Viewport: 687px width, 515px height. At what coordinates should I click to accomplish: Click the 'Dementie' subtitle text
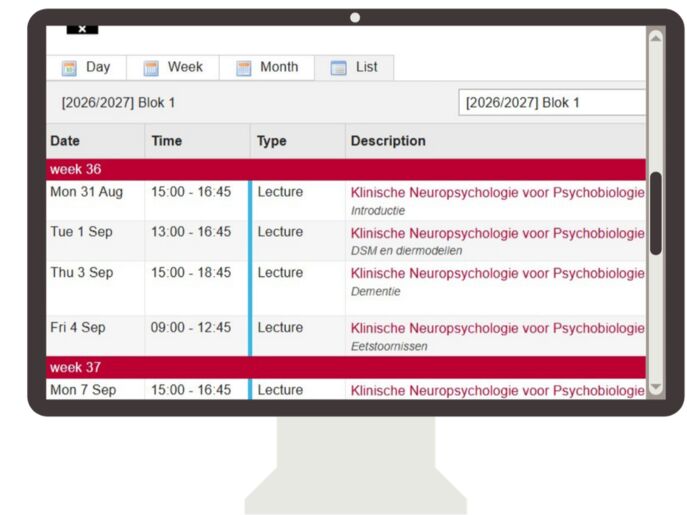[375, 291]
